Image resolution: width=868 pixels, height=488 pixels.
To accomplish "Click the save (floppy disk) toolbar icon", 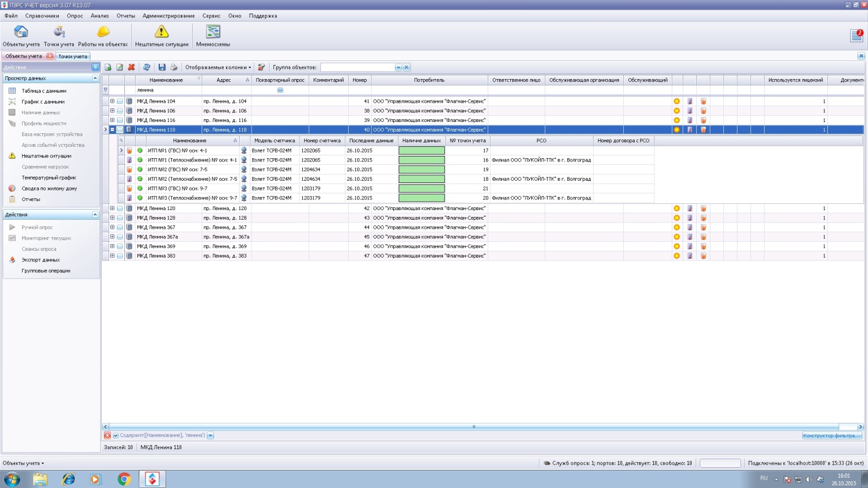I will pos(162,67).
